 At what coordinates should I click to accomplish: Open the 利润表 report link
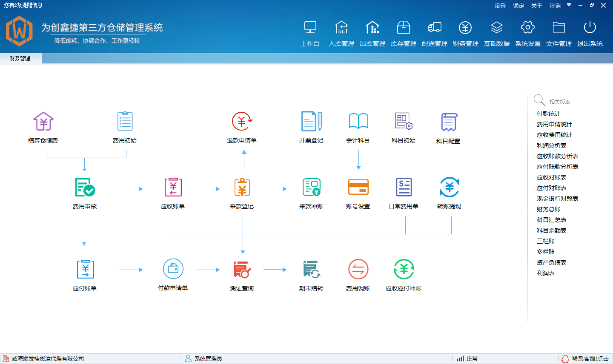[x=545, y=273]
